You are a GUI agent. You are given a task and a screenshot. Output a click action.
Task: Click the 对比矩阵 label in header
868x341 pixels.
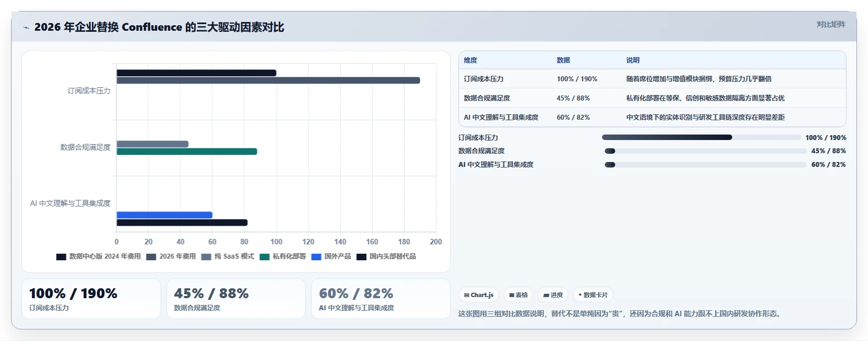831,24
